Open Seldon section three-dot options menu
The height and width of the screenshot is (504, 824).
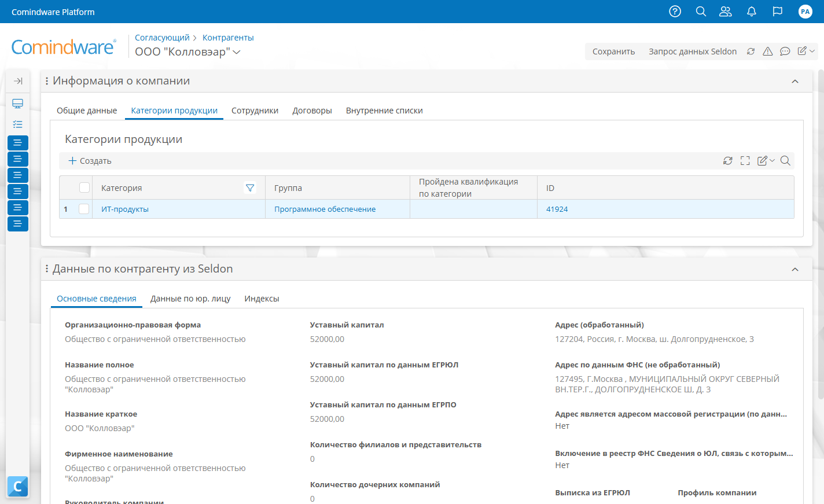[x=47, y=269]
